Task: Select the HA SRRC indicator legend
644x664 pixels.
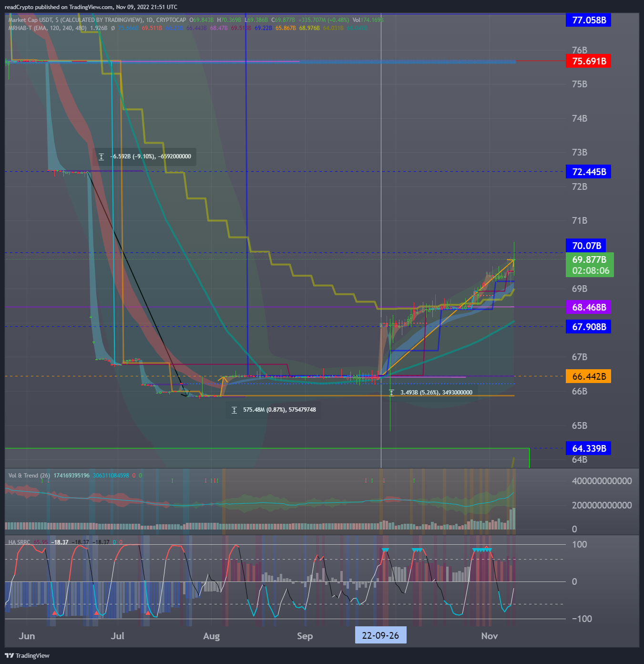Action: click(19, 542)
